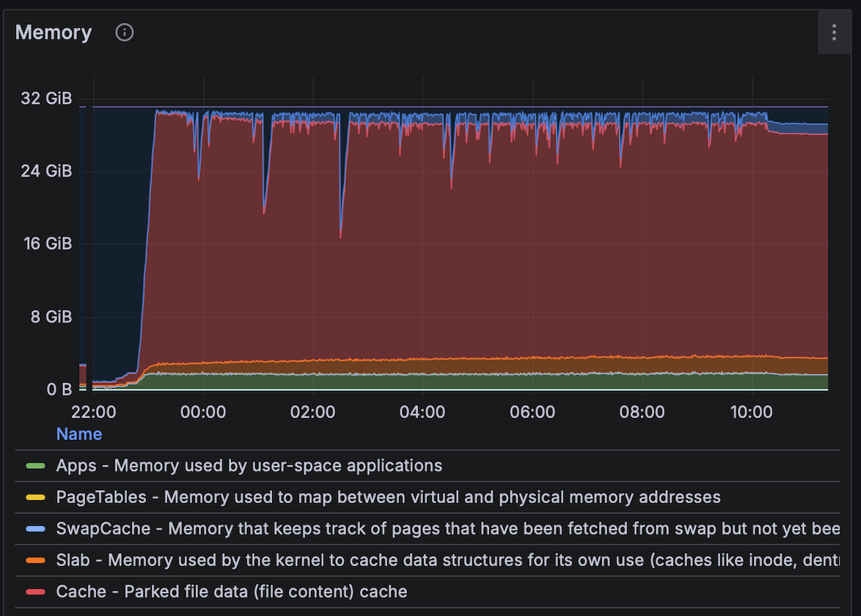861x616 pixels.
Task: Click the 22:00 label on time axis
Action: tap(94, 412)
